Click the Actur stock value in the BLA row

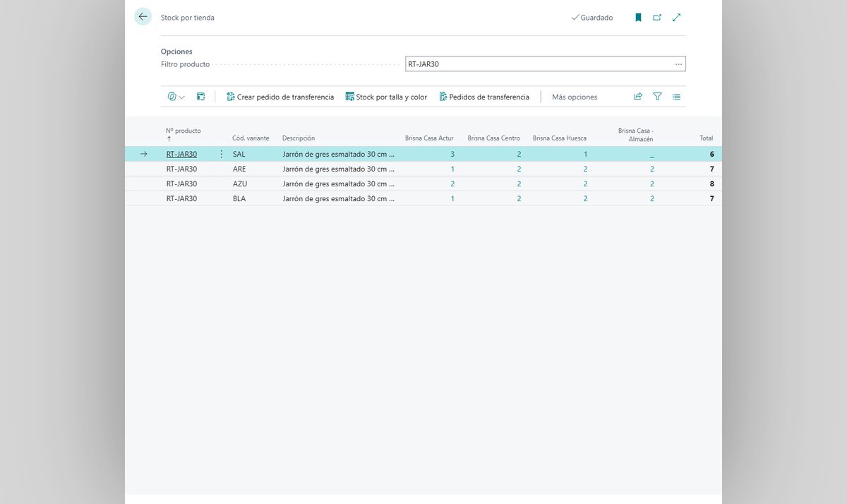point(452,198)
